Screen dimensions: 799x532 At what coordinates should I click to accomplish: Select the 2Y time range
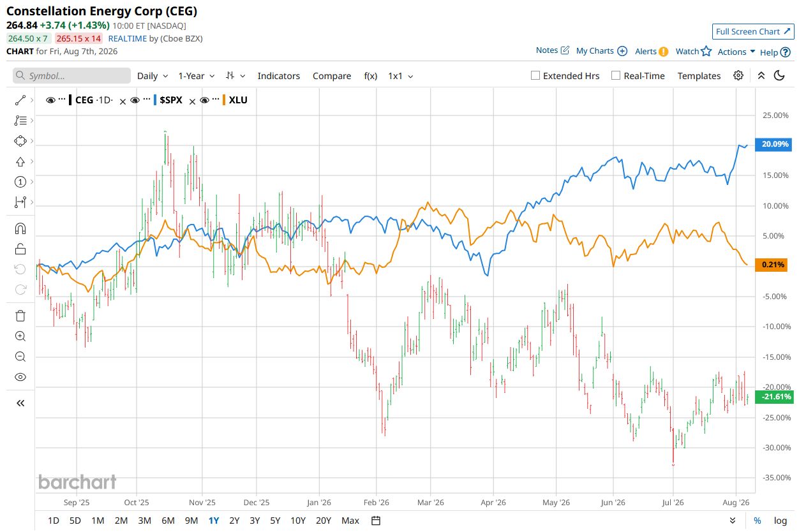[x=234, y=521]
